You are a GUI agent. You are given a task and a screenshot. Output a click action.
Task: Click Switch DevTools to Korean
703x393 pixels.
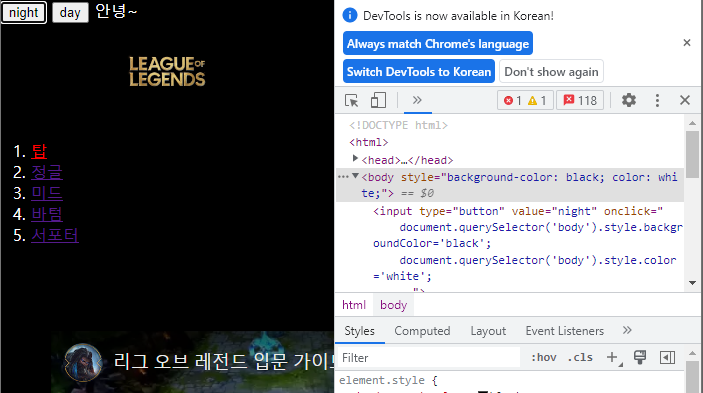(x=419, y=72)
